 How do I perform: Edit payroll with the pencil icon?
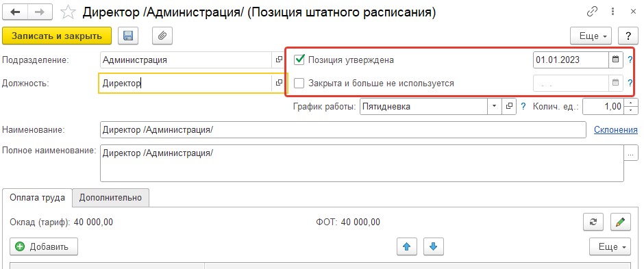point(620,222)
